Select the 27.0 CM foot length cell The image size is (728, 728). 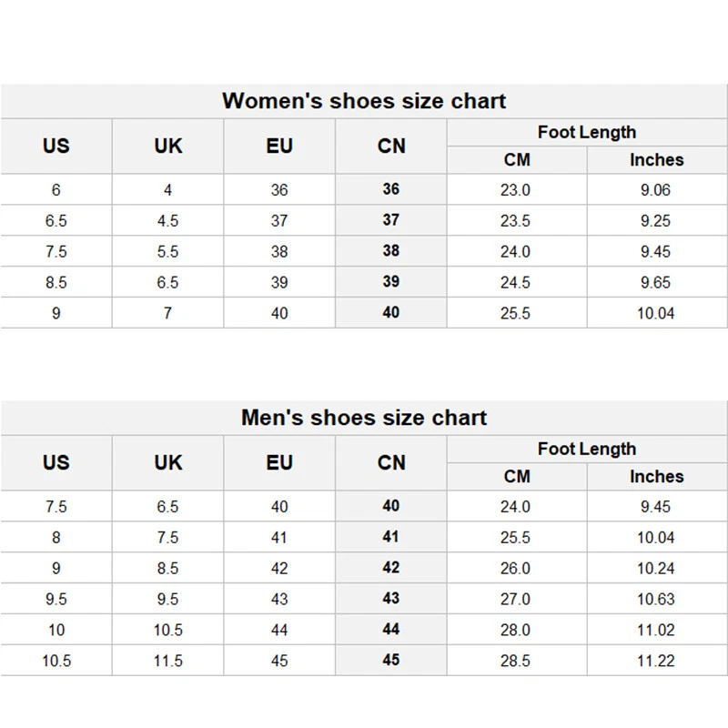click(515, 599)
